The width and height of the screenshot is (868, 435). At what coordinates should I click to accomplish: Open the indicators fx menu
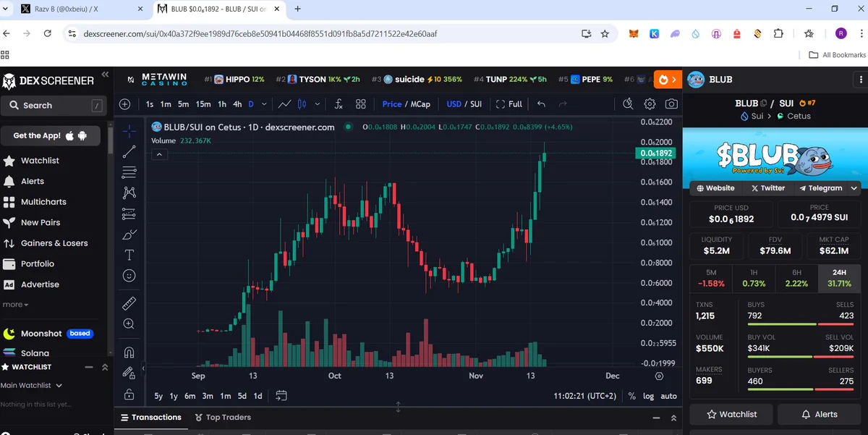pyautogui.click(x=339, y=104)
